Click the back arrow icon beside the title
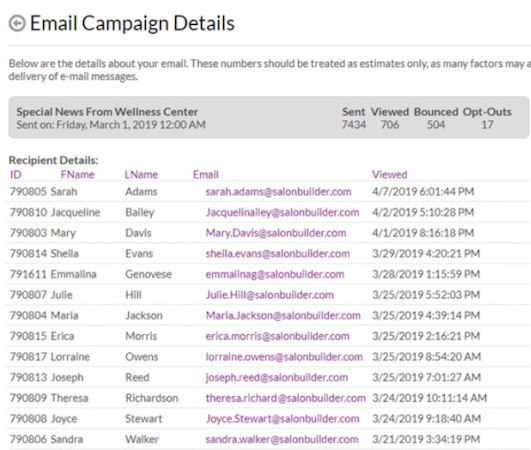 pyautogui.click(x=17, y=24)
